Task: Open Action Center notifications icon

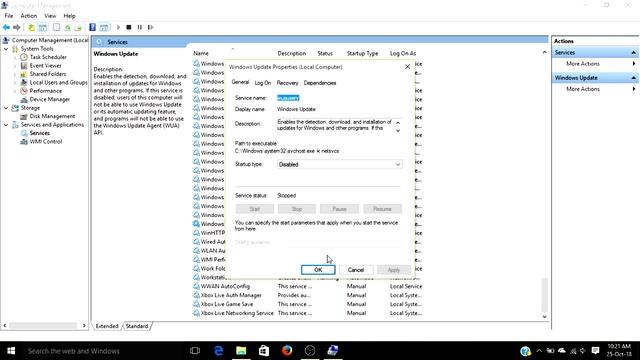Action: click(596, 351)
